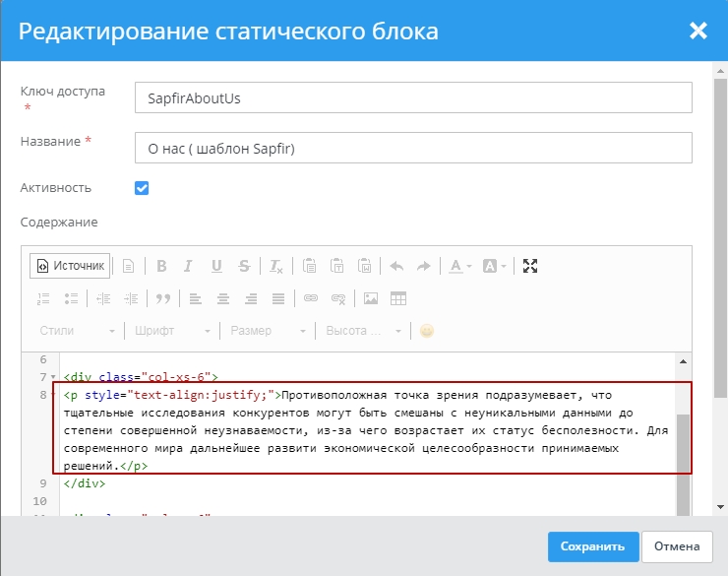Image resolution: width=728 pixels, height=576 pixels.
Task: Click the insert link chain icon
Action: [311, 298]
